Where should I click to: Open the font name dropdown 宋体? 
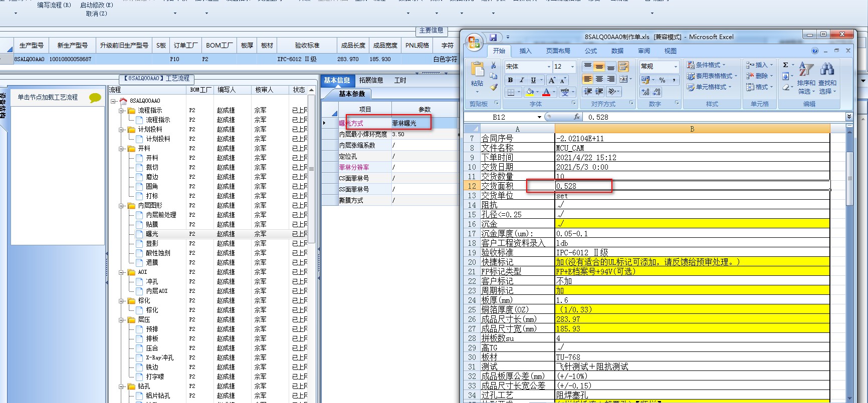coord(548,67)
